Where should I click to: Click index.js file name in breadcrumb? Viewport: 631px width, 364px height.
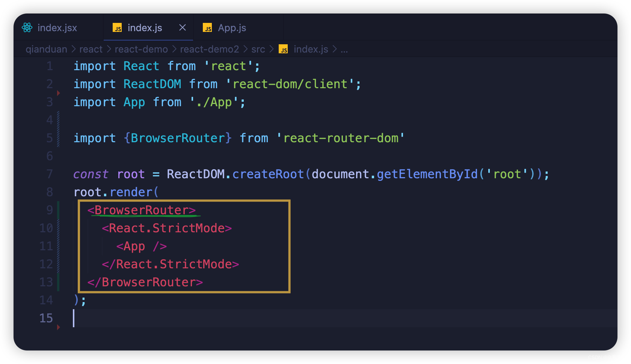[x=311, y=49]
